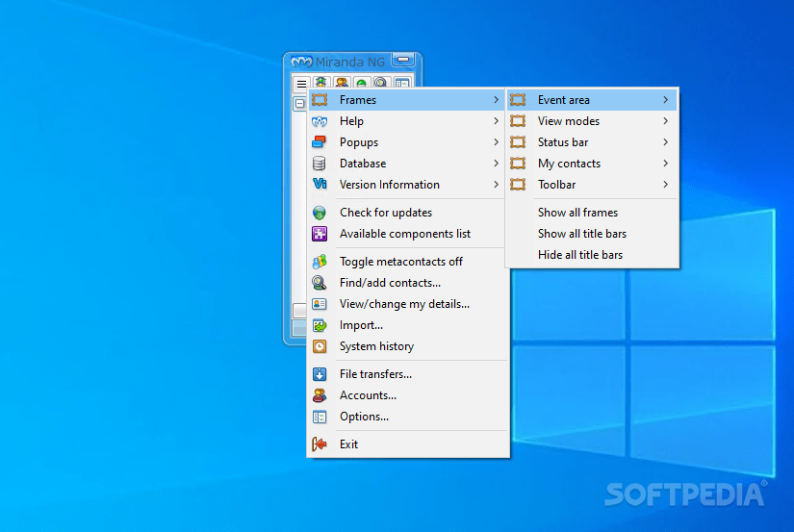
Task: Minimize the Miranda NG window
Action: (403, 61)
